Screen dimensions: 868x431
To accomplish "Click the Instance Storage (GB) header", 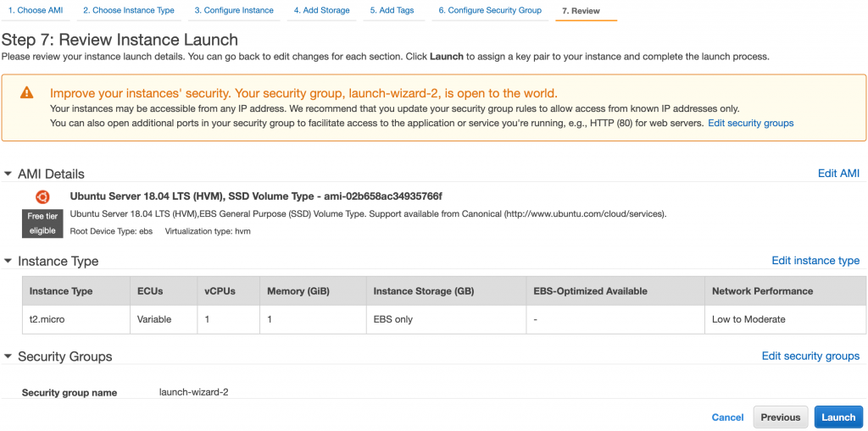I will click(446, 291).
